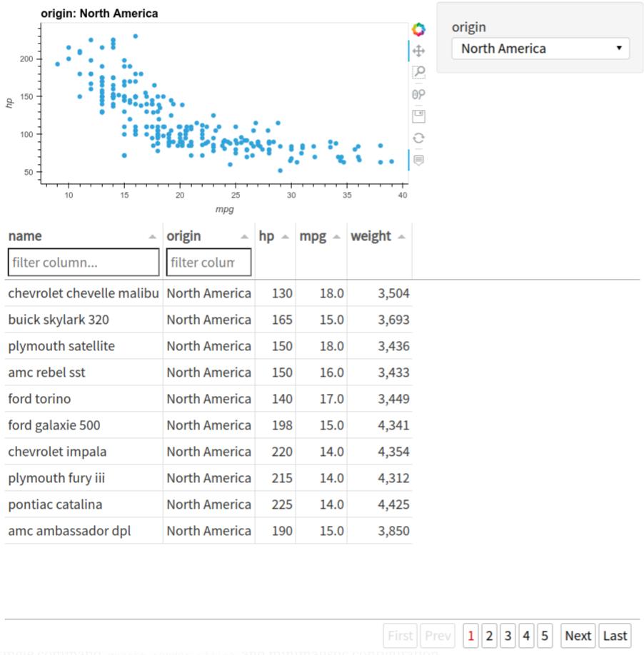644x655 pixels.
Task: Click the Reset plot icon
Action: (x=418, y=138)
